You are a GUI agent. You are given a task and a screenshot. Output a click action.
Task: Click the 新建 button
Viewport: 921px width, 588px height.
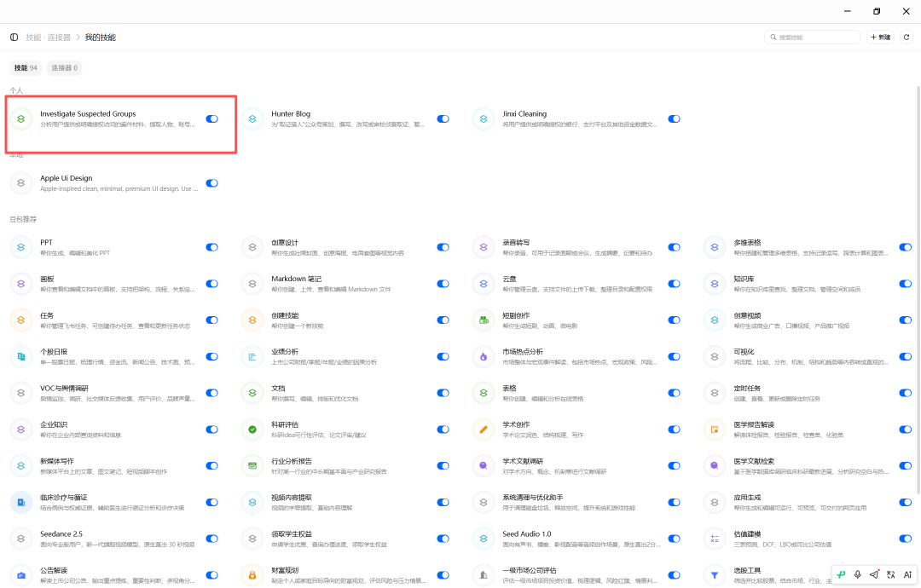click(x=880, y=37)
